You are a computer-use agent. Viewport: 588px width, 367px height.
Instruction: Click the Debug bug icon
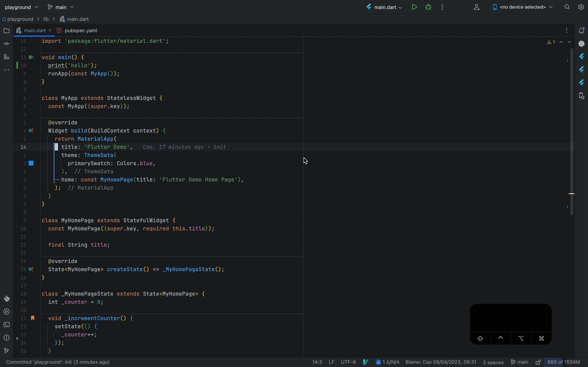pos(428,7)
